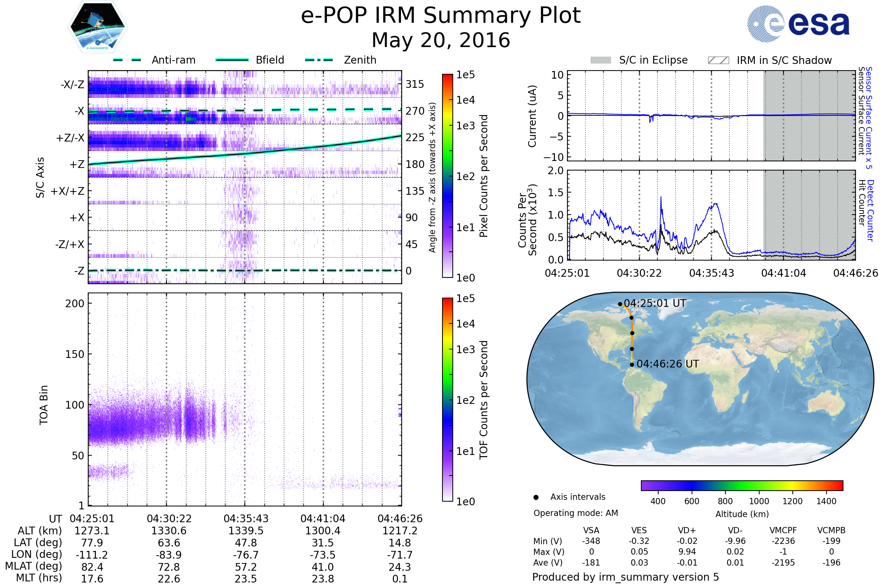Click the Altitude (km) rainbow colorbar
The width and height of the screenshot is (882, 588).
(742, 485)
